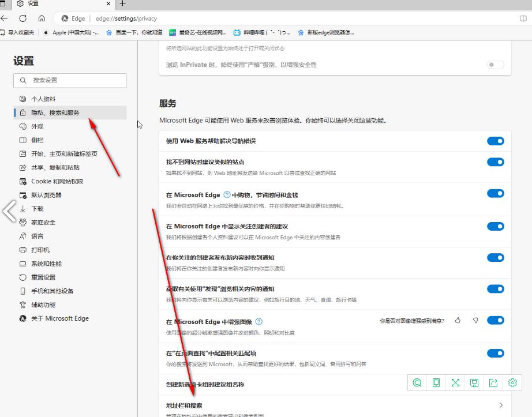
Task: Open 新版edge浏览器 bookmark
Action: pyautogui.click(x=325, y=32)
